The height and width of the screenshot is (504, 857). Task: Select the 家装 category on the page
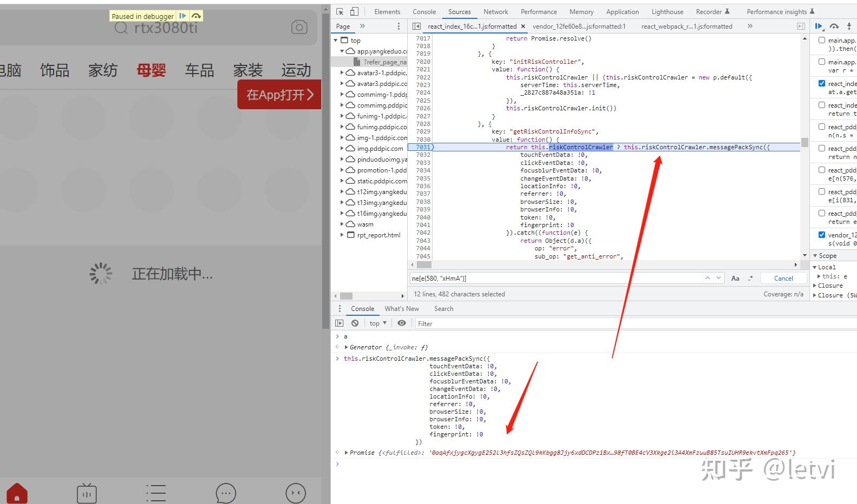(x=248, y=70)
